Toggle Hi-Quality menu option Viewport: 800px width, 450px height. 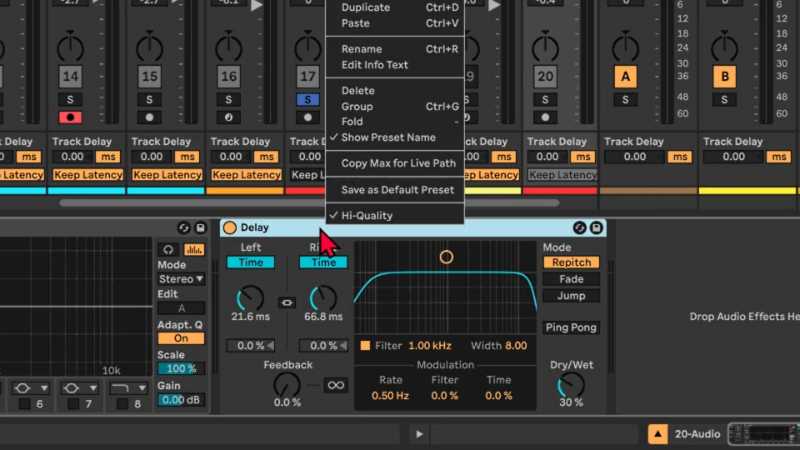click(x=395, y=215)
